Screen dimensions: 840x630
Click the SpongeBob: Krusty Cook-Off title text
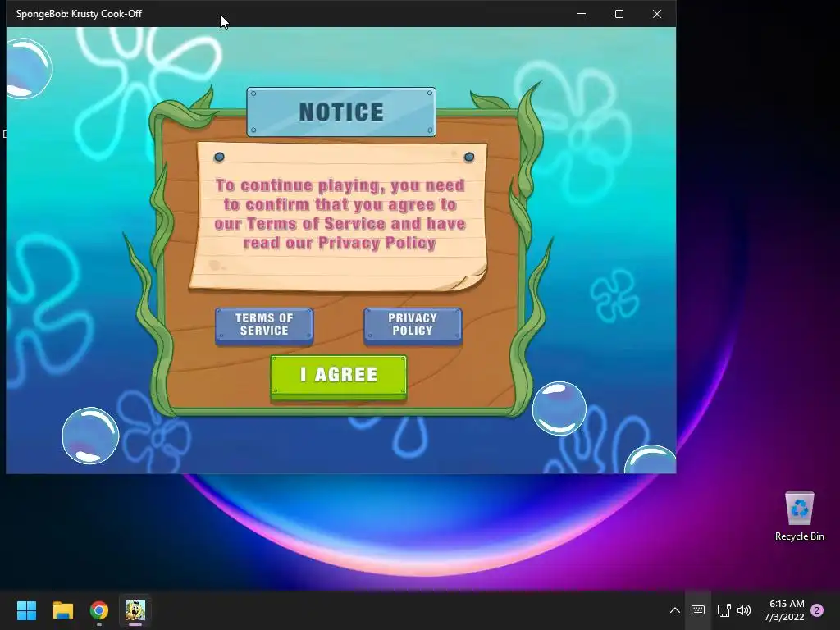coord(79,14)
